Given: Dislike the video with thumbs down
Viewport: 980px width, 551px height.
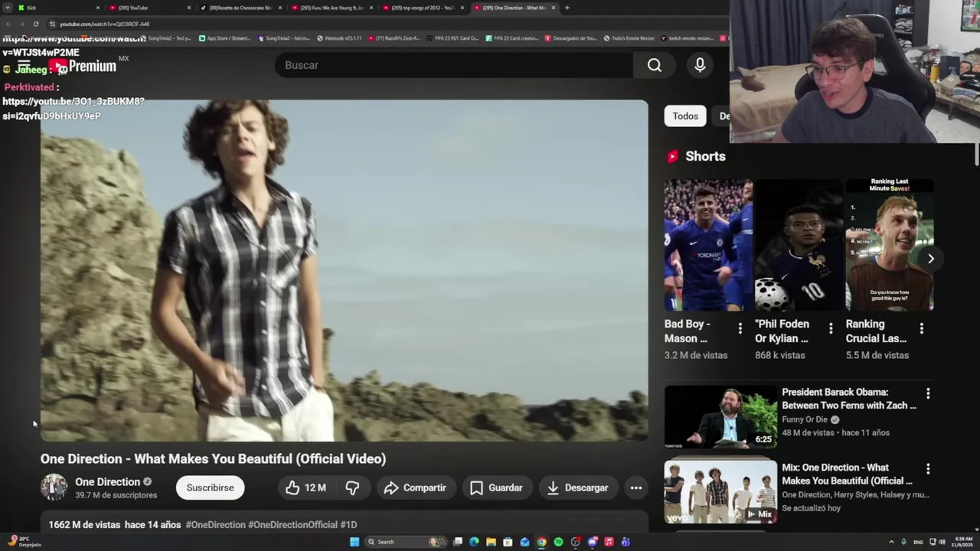Looking at the screenshot, I should coord(352,487).
